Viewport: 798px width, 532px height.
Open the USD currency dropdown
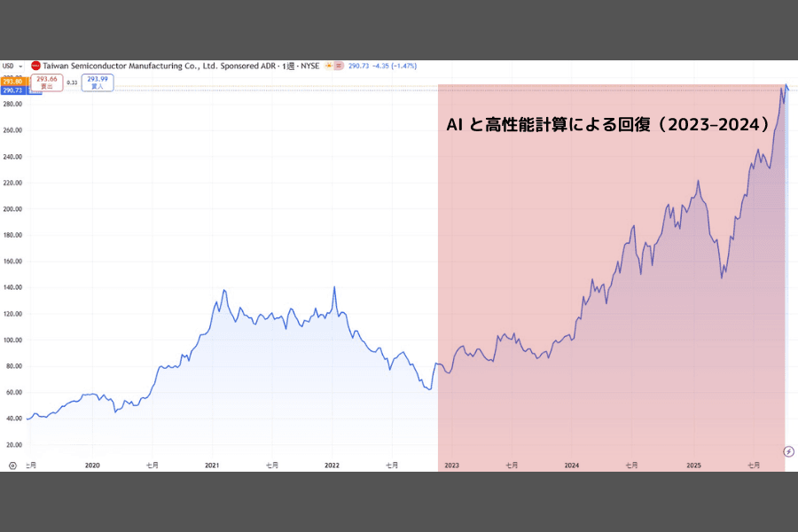coord(12,66)
